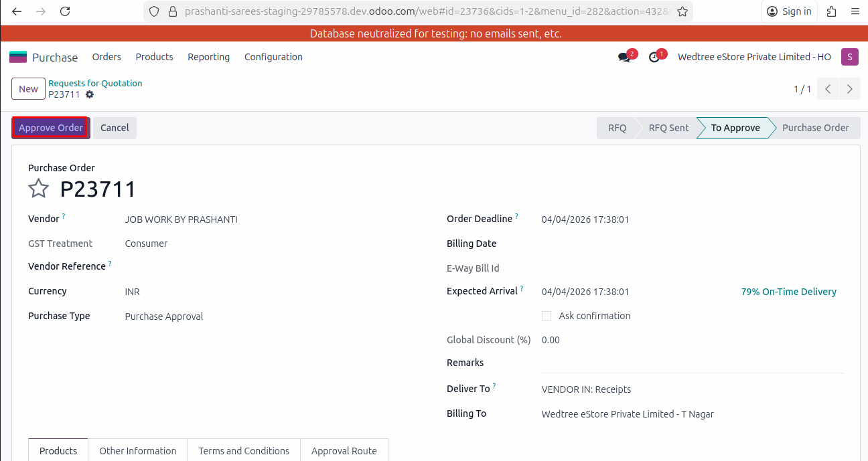Click the Expected Arrival date value
Screen dimensions: 868x461
[x=585, y=292]
